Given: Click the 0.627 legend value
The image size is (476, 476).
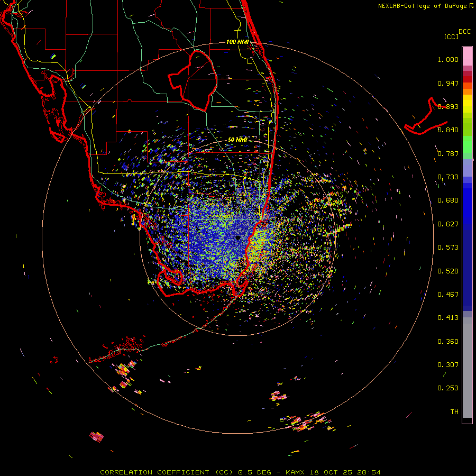Looking at the screenshot, I should click(x=448, y=224).
